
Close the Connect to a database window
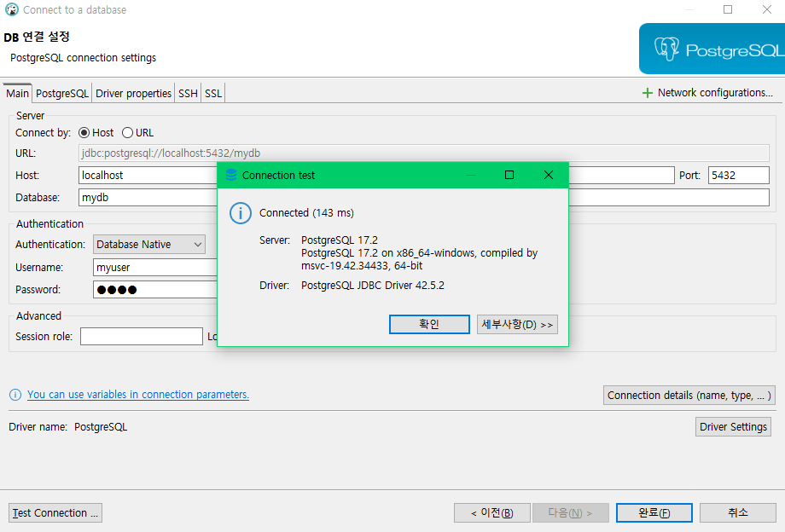pos(766,9)
